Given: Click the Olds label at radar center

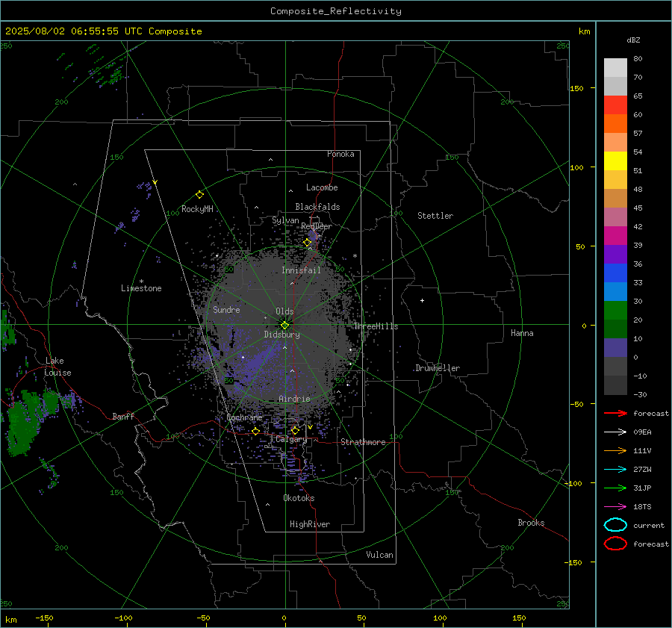Looking at the screenshot, I should coord(284,311).
